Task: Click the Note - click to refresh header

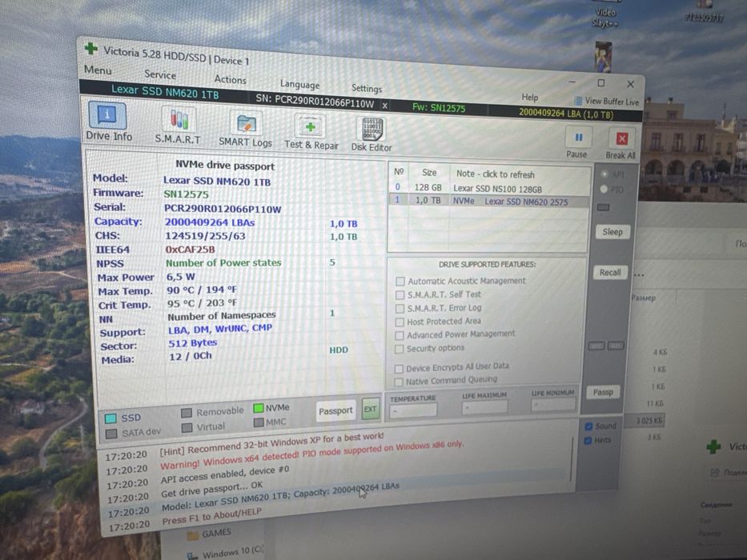Action: 496,174
